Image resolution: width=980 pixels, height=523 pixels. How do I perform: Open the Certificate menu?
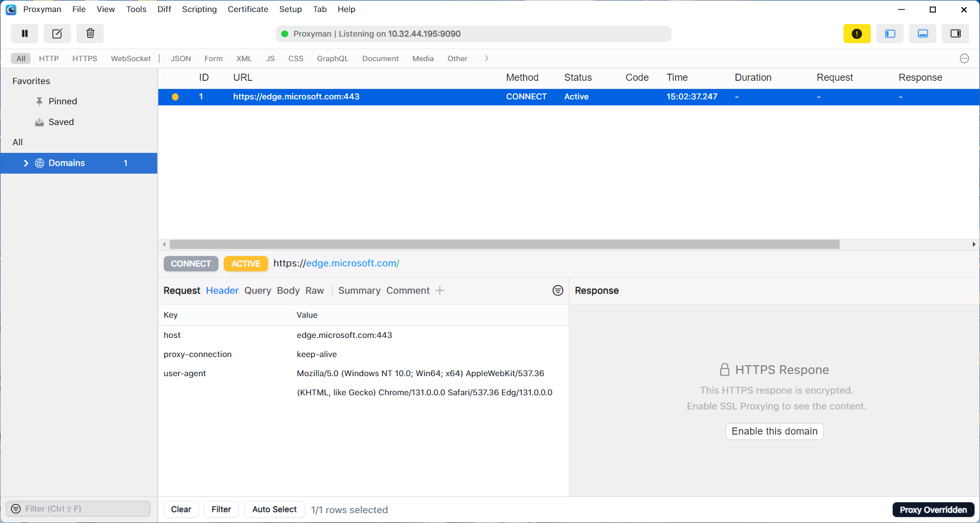coord(248,9)
